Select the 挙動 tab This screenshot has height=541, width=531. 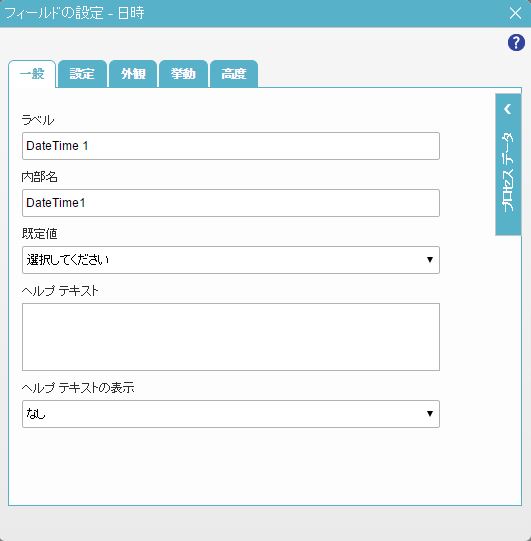183,74
